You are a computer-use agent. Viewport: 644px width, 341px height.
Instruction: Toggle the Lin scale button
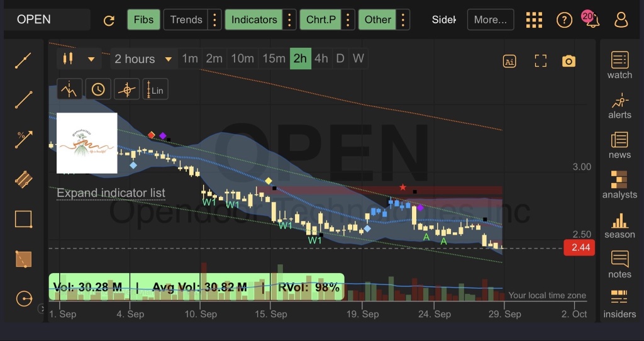(x=155, y=89)
